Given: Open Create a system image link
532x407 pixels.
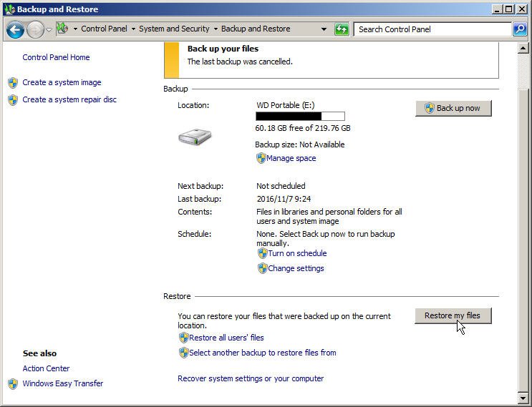Looking at the screenshot, I should (62, 82).
